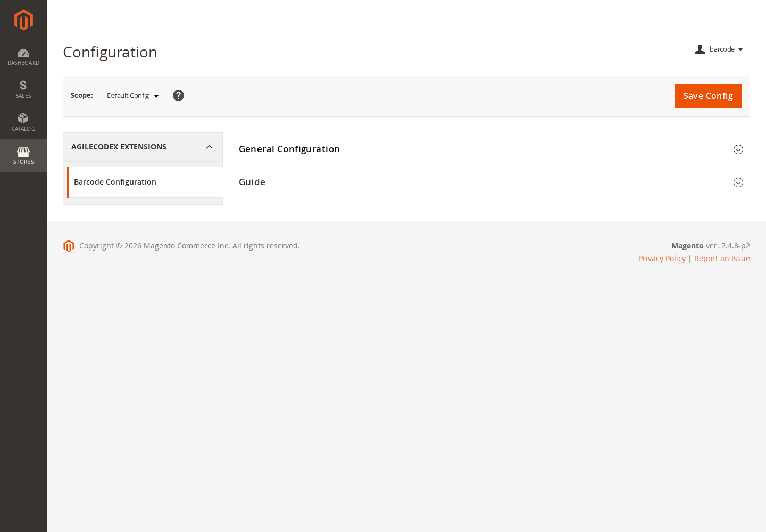This screenshot has width=766, height=532.
Task: Click the scope help question-mark icon
Action: tap(178, 95)
